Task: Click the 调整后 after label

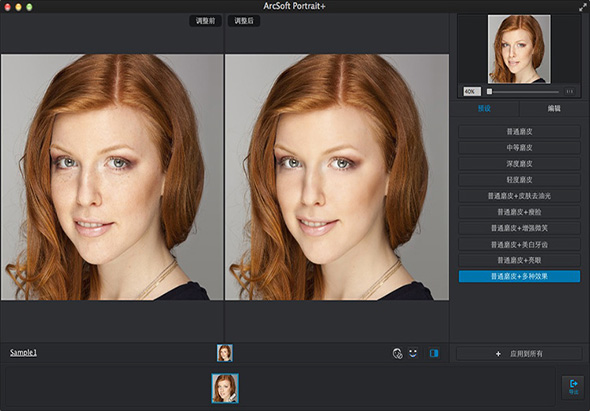Action: pyautogui.click(x=244, y=21)
